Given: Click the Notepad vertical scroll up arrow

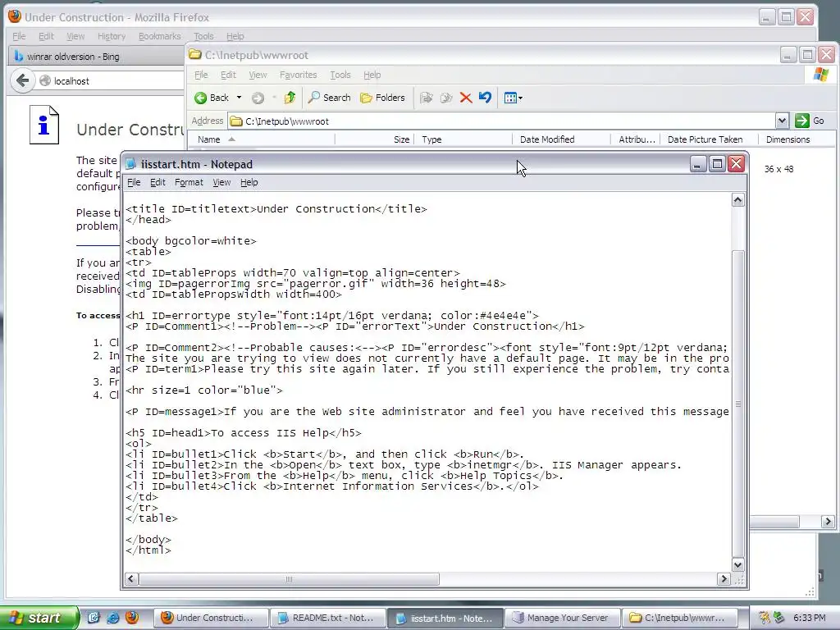Looking at the screenshot, I should coord(737,200).
